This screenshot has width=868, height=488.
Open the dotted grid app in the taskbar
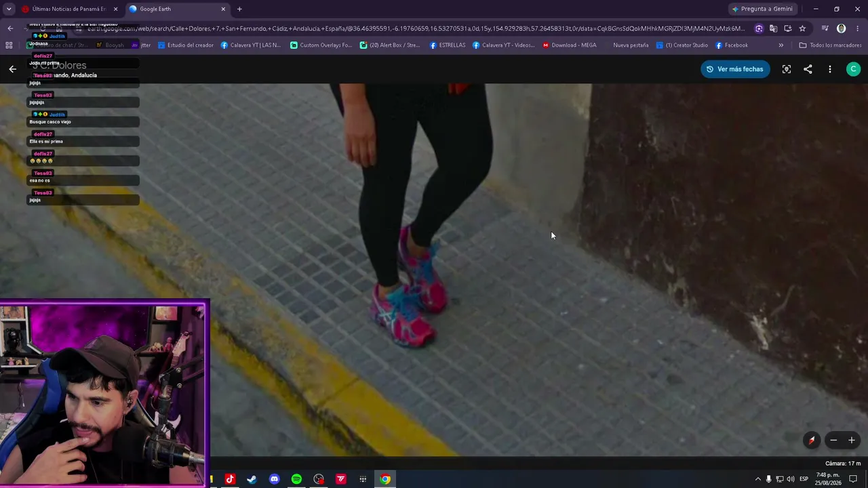(x=363, y=479)
